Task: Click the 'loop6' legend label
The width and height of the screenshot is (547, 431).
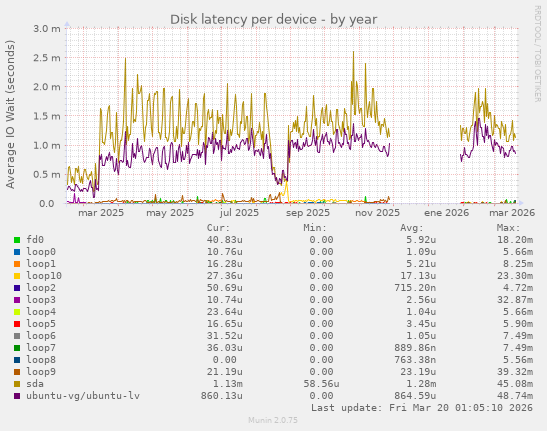Action: click(41, 335)
